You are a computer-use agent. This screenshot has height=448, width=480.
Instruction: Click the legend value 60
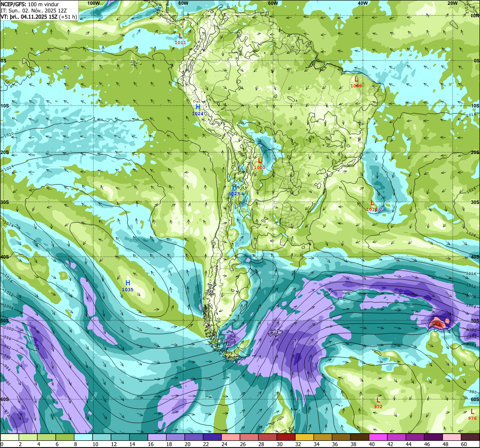pyautogui.click(x=464, y=444)
